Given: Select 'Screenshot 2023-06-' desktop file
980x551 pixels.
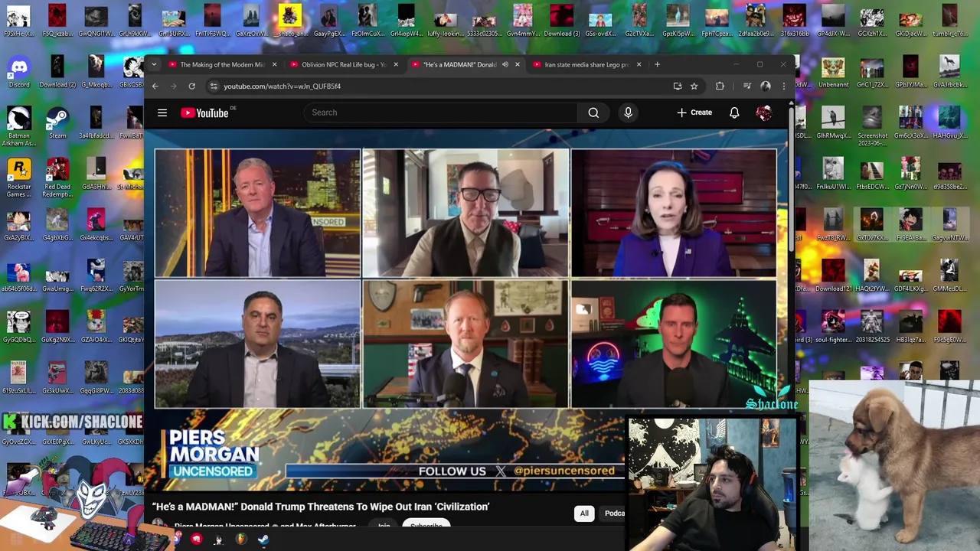Looking at the screenshot, I should tap(872, 127).
